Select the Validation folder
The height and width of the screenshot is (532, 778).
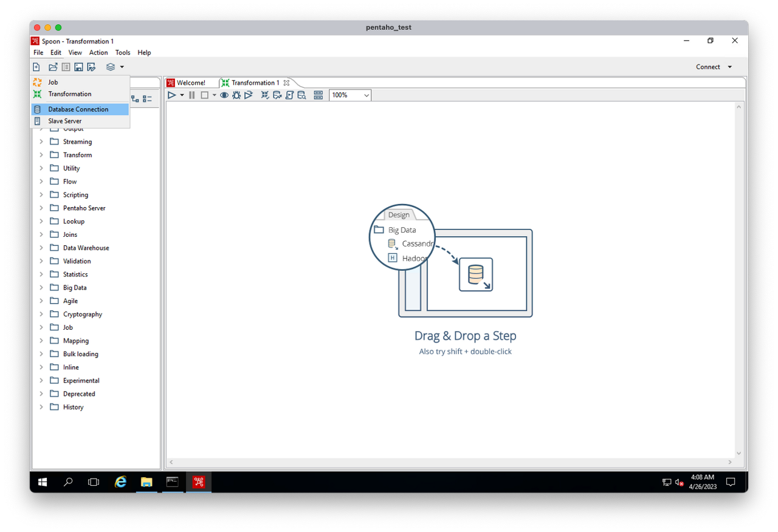click(x=77, y=261)
